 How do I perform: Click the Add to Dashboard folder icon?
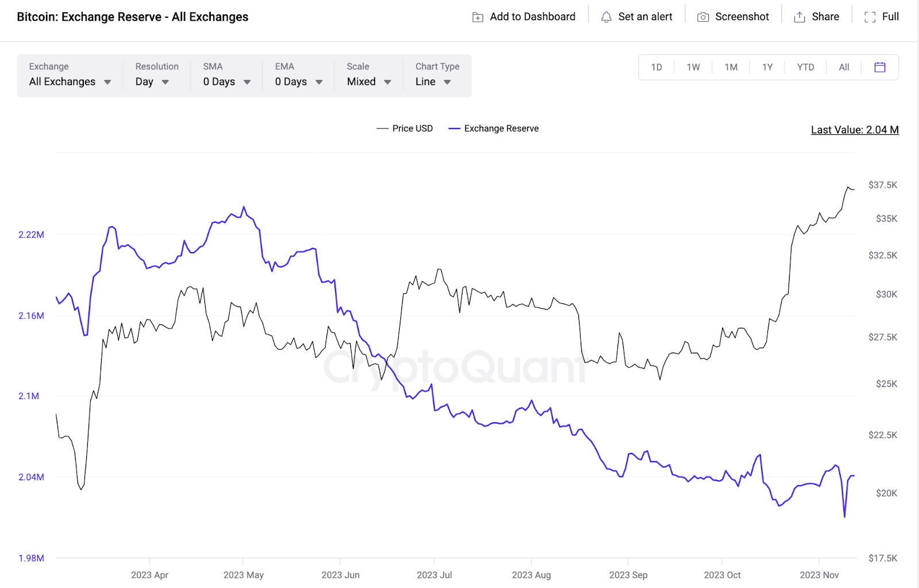point(477,17)
